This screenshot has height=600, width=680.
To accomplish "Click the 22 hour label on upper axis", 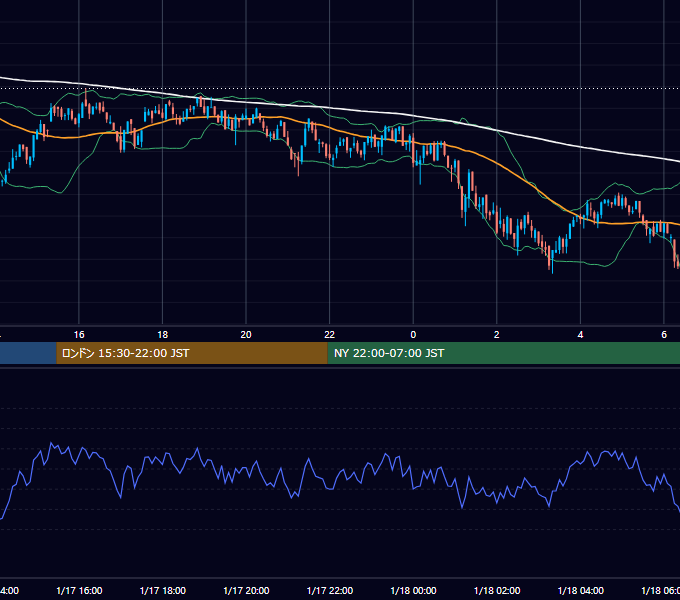I will tap(330, 335).
